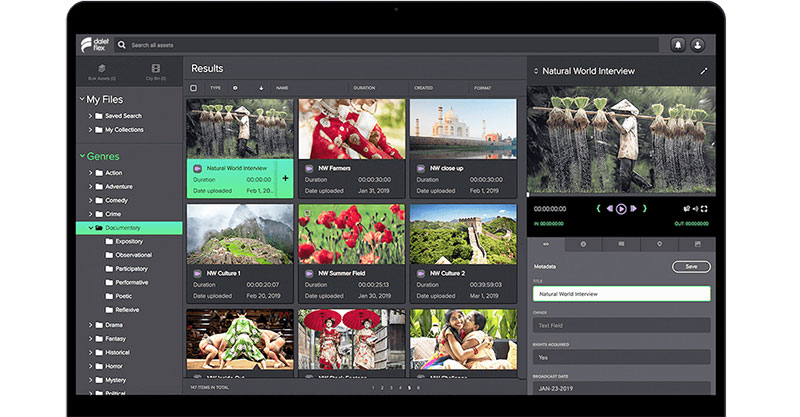Click the player volume speaker icon
Screen dimensions: 800x417
[x=695, y=209]
